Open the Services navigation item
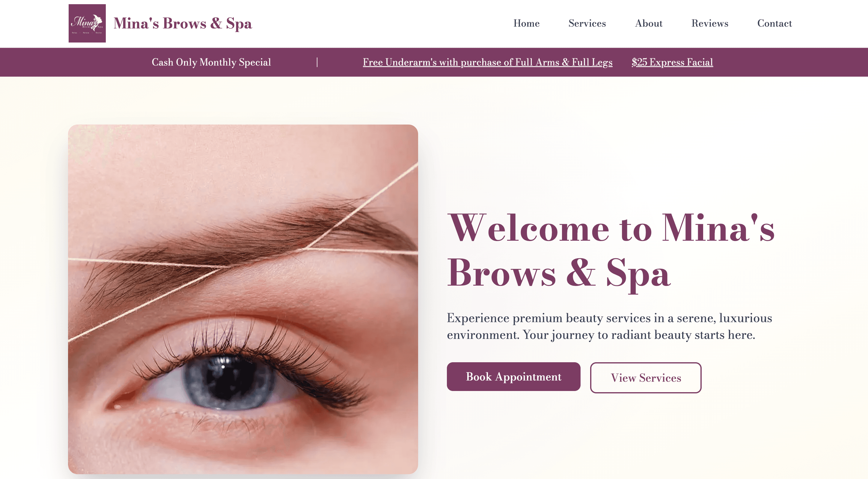The height and width of the screenshot is (479, 868). pyautogui.click(x=587, y=24)
